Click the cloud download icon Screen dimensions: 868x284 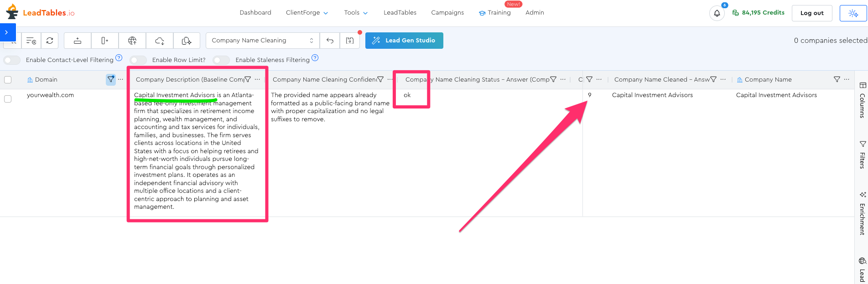click(x=160, y=41)
